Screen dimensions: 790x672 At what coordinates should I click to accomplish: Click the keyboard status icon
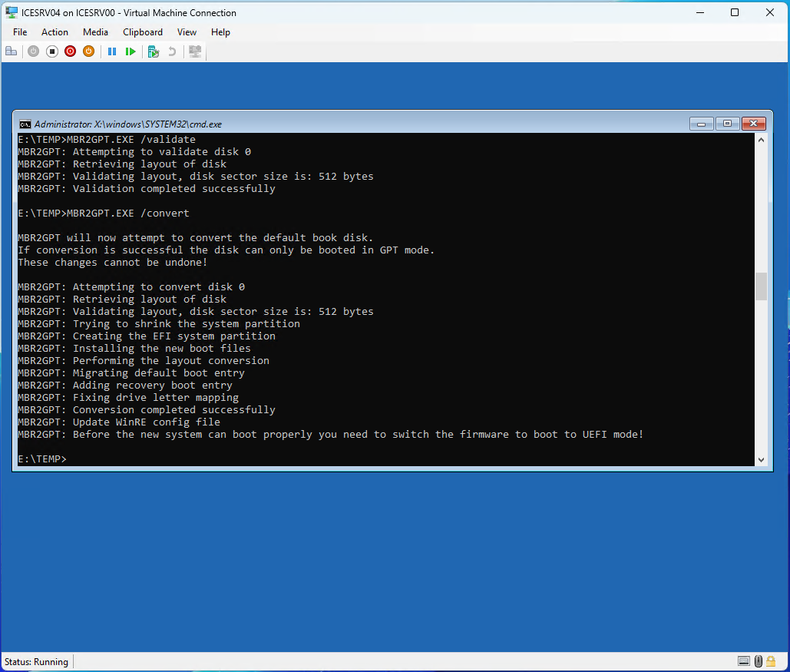click(744, 661)
